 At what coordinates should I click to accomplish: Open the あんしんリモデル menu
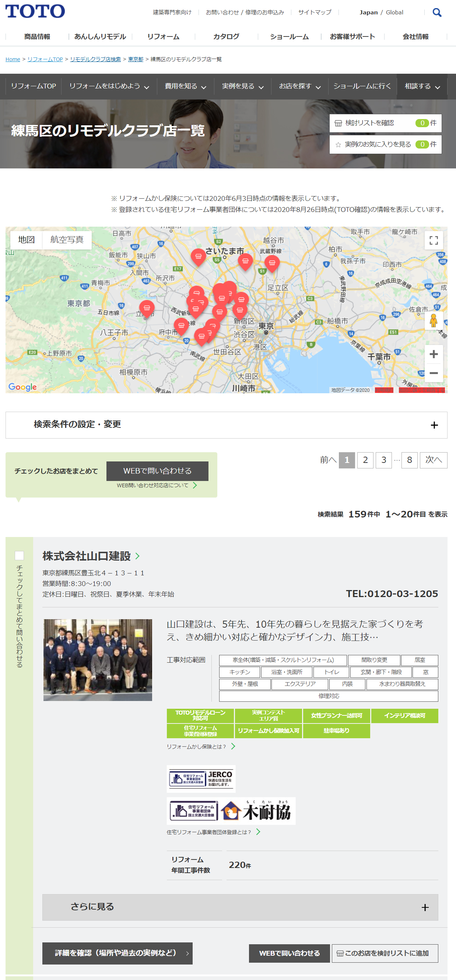point(100,36)
